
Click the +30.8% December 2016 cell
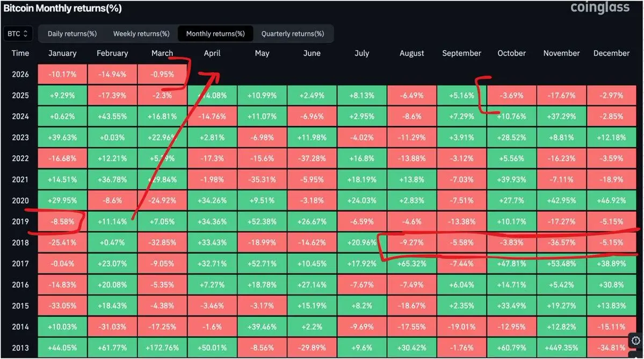coord(611,285)
